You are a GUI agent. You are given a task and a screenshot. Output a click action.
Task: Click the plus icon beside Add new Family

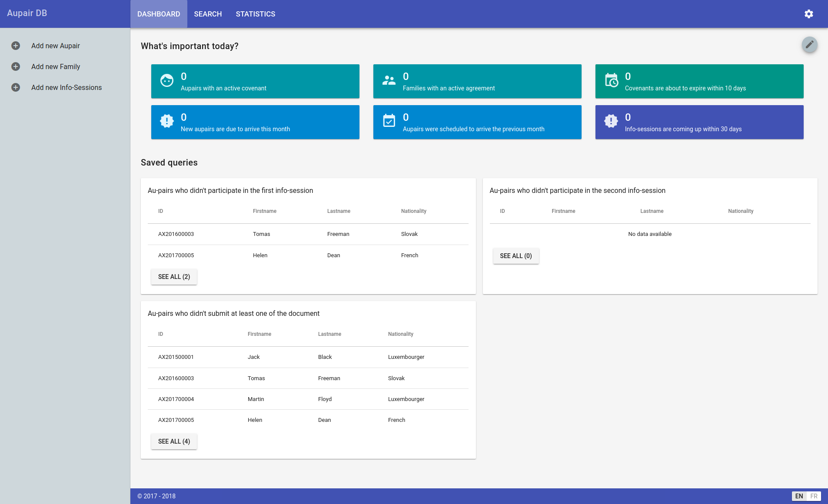point(16,66)
